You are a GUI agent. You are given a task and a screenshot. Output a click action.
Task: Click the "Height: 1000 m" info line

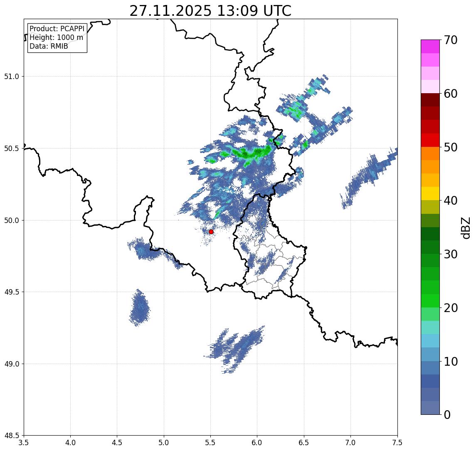tap(56, 37)
